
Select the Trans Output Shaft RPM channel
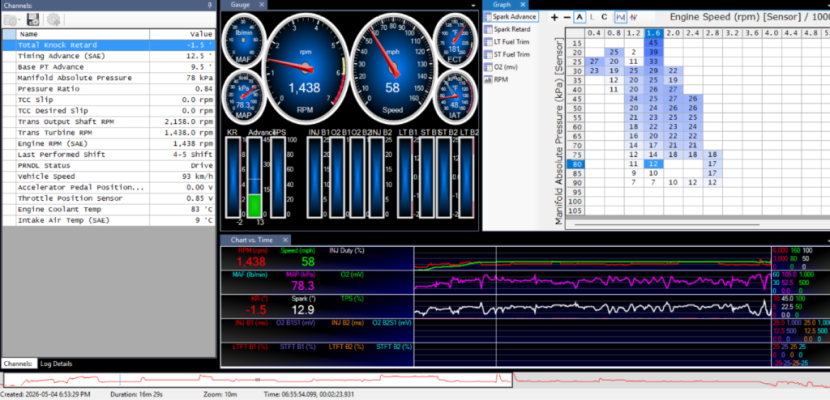(109, 122)
